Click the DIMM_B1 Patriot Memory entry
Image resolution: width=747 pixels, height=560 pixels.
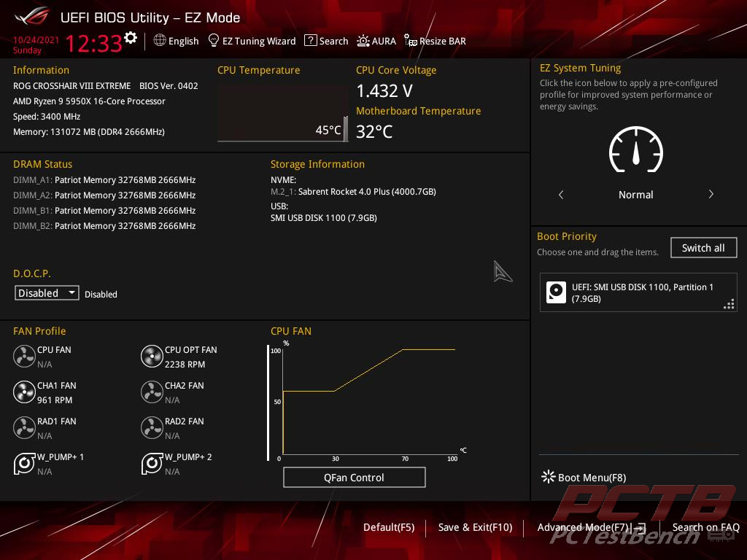(104, 211)
